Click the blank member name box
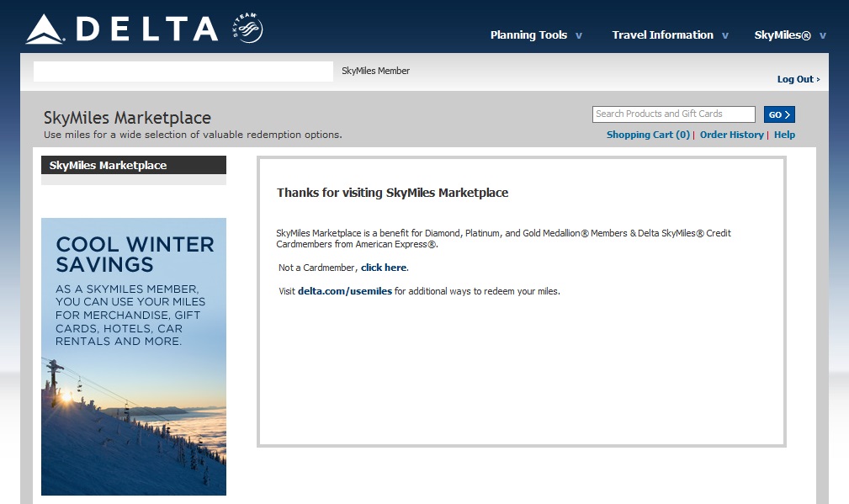The height and width of the screenshot is (504, 849). tap(183, 72)
